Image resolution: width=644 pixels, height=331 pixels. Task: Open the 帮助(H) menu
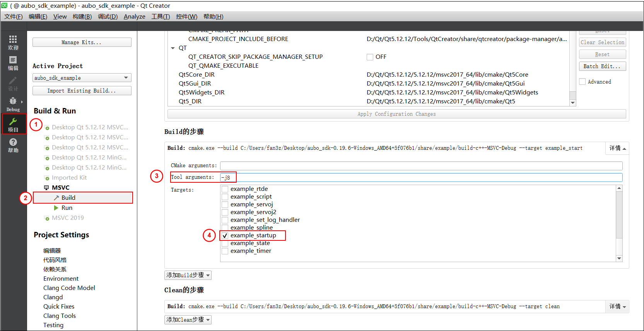click(213, 17)
